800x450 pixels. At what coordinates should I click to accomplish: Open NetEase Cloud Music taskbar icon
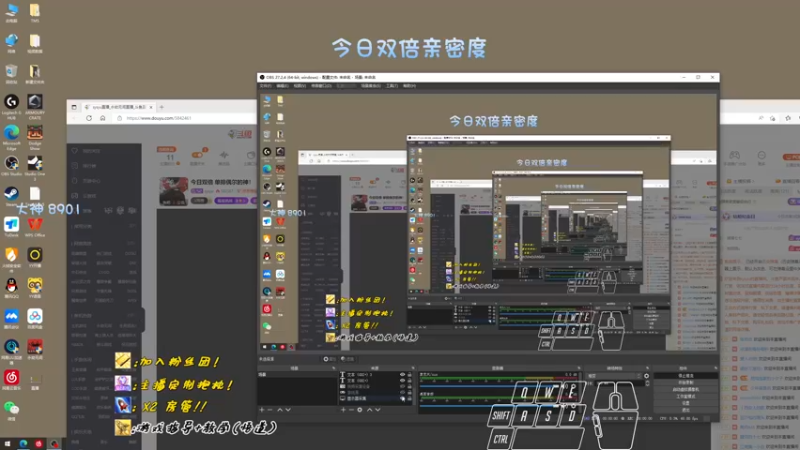(39, 444)
